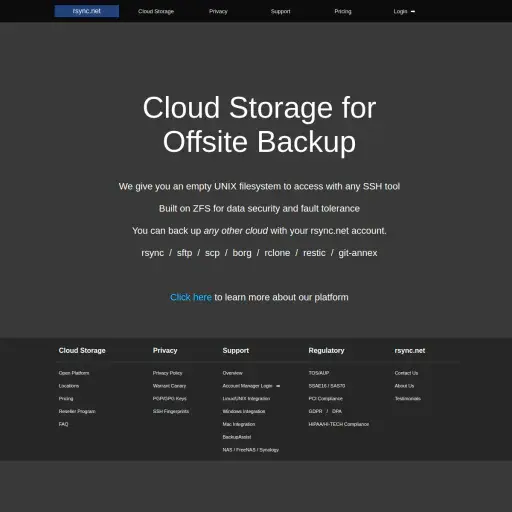Screen dimensions: 512x512
Task: Open SSH Fingerprints link
Action: (171, 411)
